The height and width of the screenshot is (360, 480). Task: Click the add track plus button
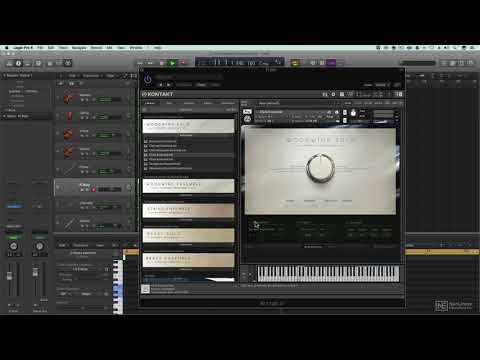62,84
